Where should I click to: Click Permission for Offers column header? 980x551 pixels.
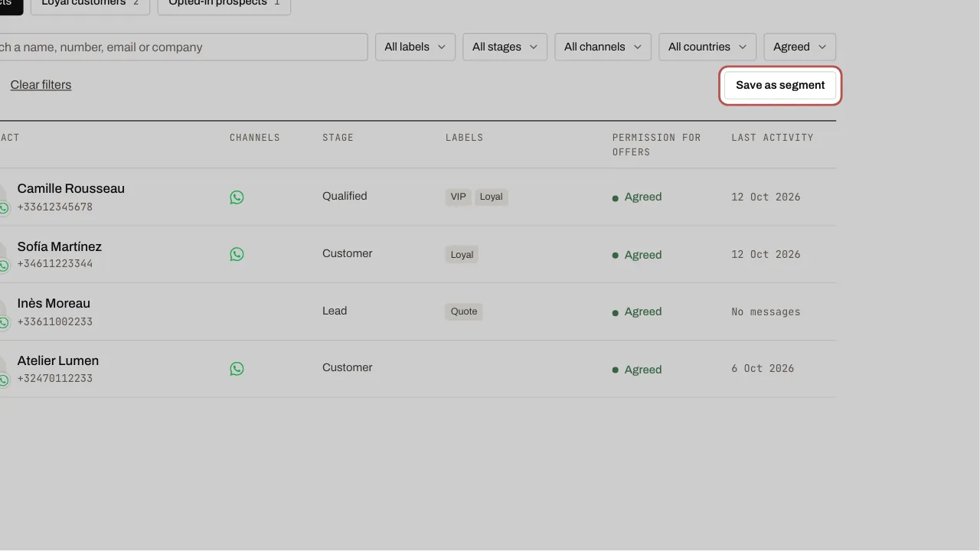(657, 145)
